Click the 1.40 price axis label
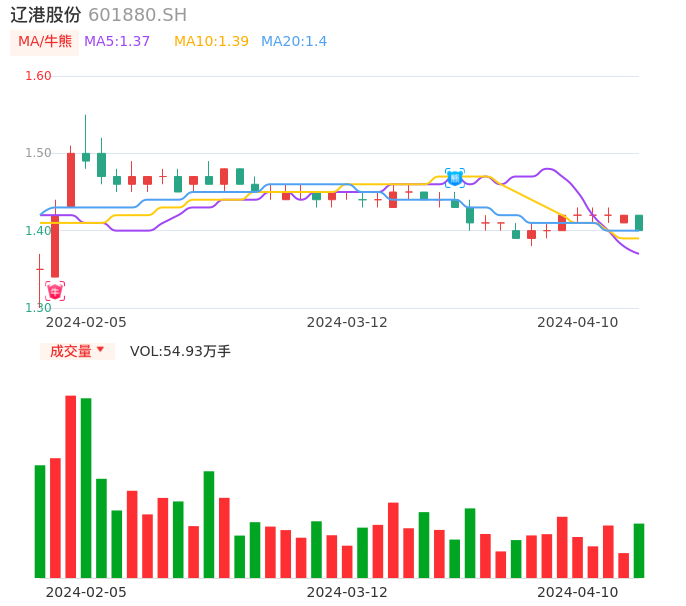 (38, 231)
